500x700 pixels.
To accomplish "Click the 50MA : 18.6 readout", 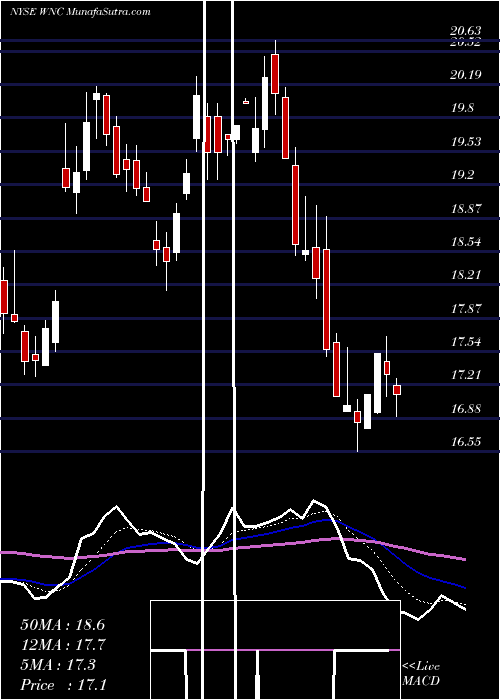I will click(x=62, y=625).
